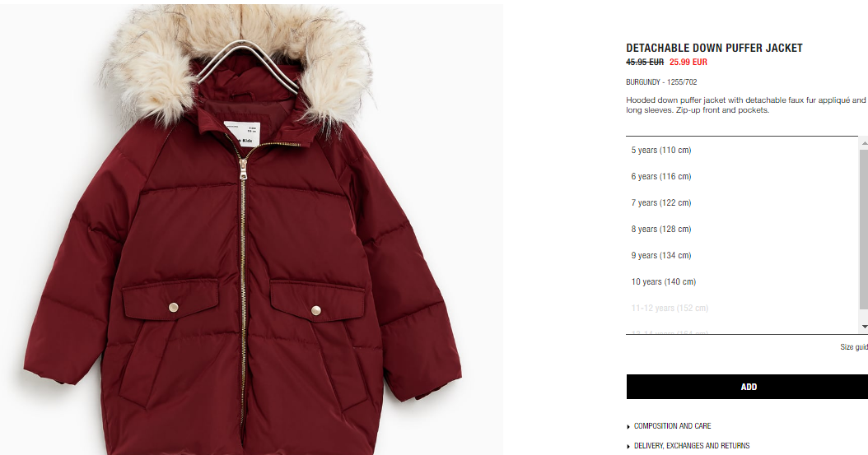This screenshot has width=868, height=455.
Task: Click the Delivery and Returns arrow icon
Action: pyautogui.click(x=628, y=446)
